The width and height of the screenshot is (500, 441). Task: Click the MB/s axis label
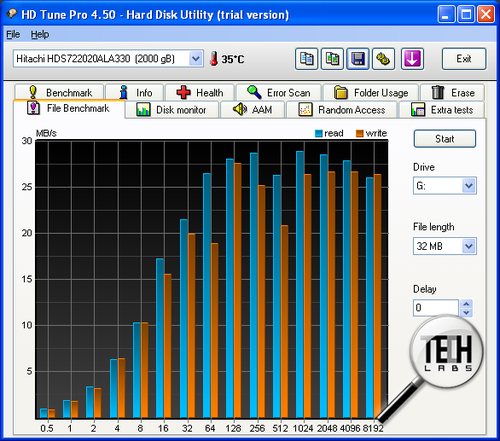coord(46,133)
